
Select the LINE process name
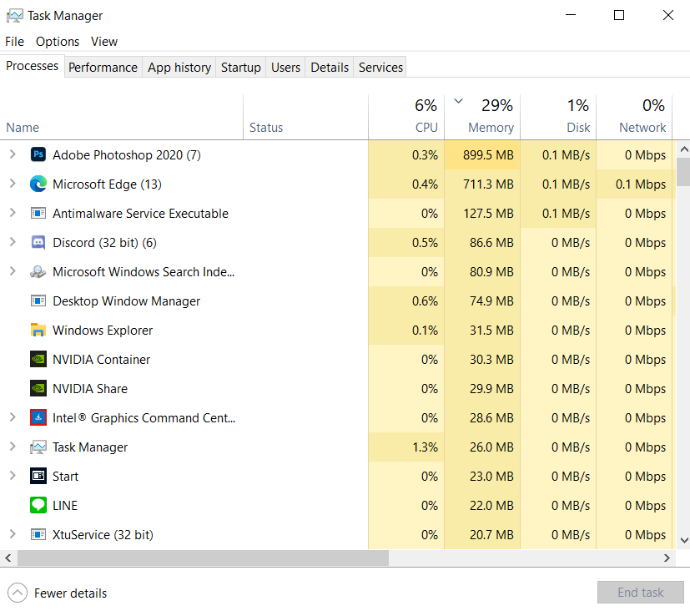(x=65, y=506)
